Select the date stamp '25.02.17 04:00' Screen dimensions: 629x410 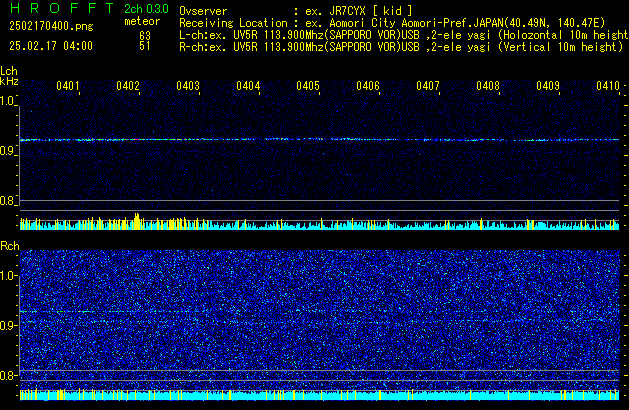(51, 46)
